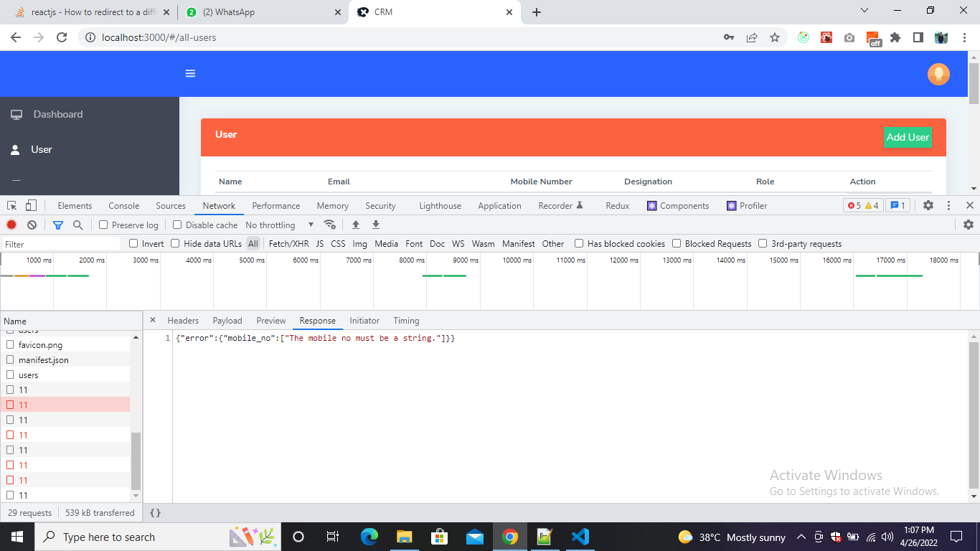Open the network search magnifier
Screen dimensions: 980x551
(x=78, y=225)
